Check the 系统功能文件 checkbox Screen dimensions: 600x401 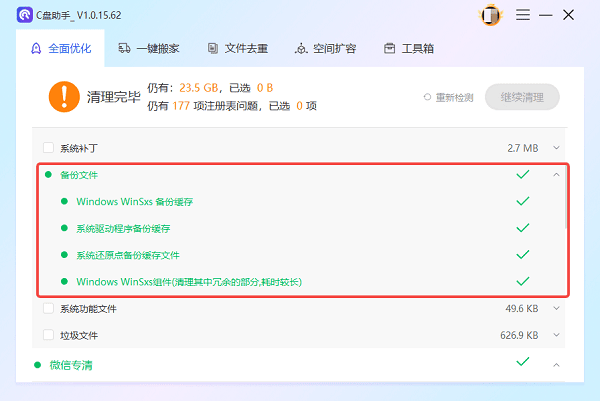coord(48,308)
